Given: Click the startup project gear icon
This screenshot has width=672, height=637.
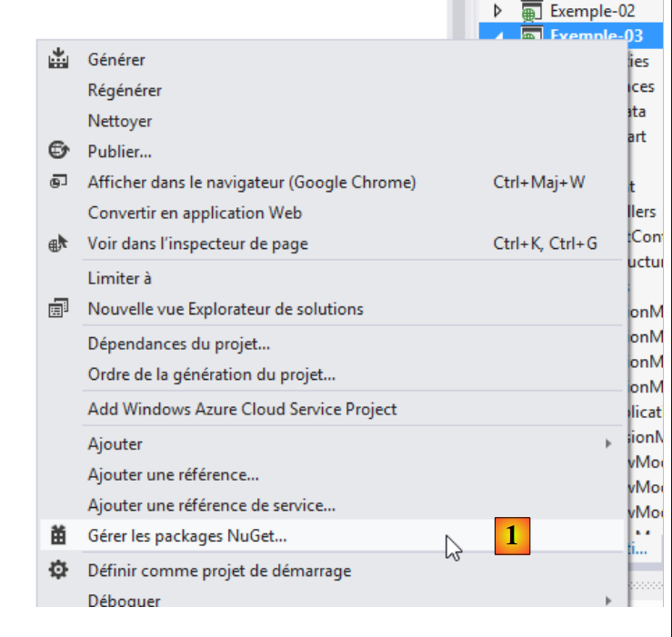Looking at the screenshot, I should pos(58,571).
